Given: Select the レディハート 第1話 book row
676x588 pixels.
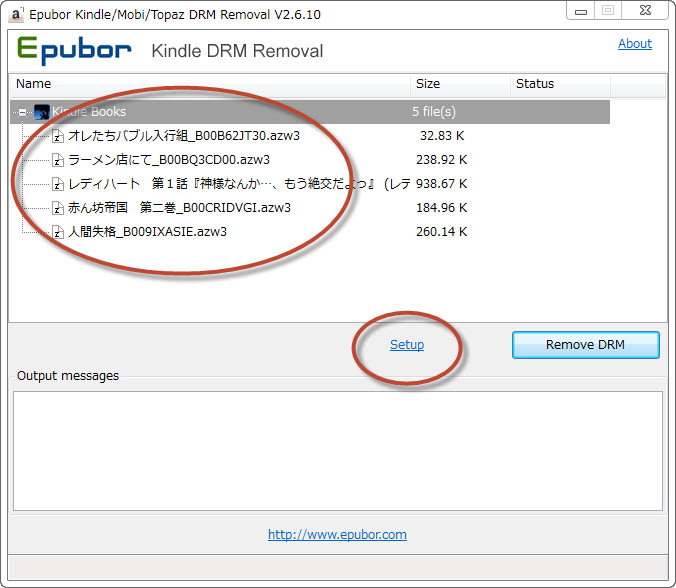Looking at the screenshot, I should pos(239,184).
